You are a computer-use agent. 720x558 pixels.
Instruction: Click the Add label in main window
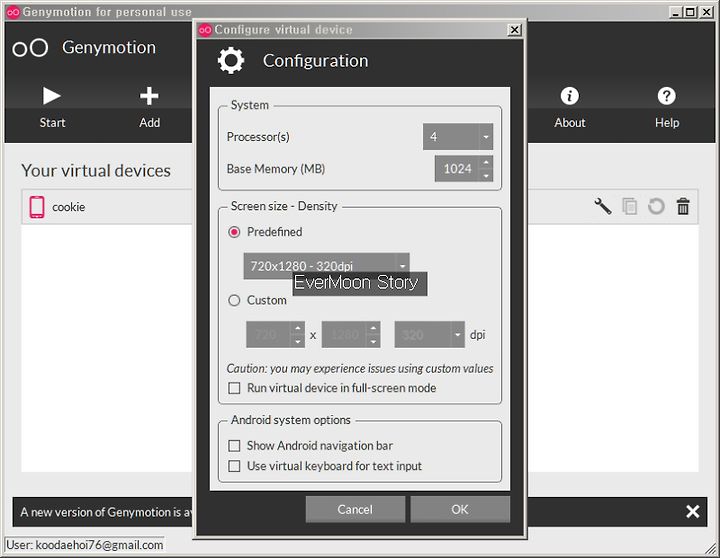[x=150, y=123]
